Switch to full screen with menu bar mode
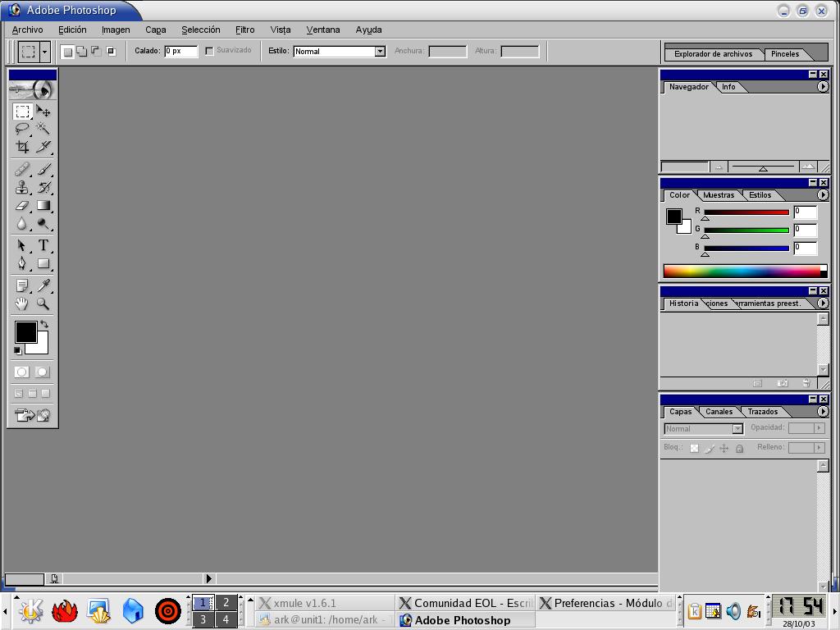Viewport: 840px width, 630px height. click(32, 393)
